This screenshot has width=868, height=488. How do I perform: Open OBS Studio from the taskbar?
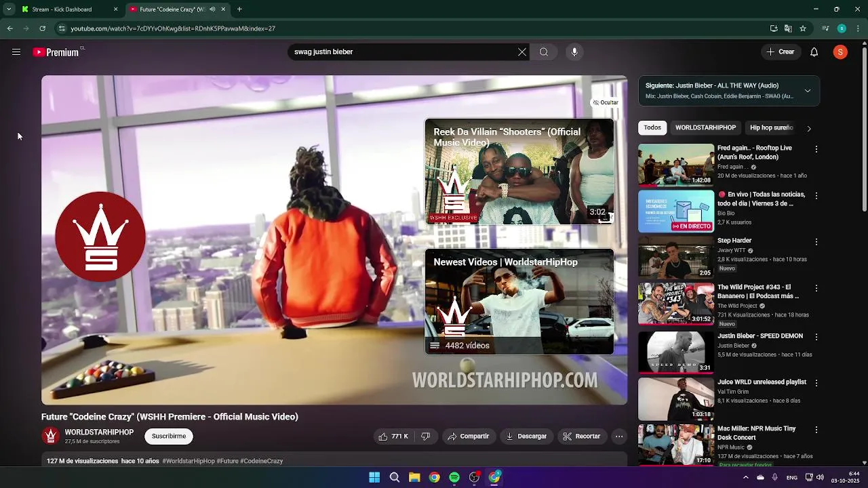point(474,478)
